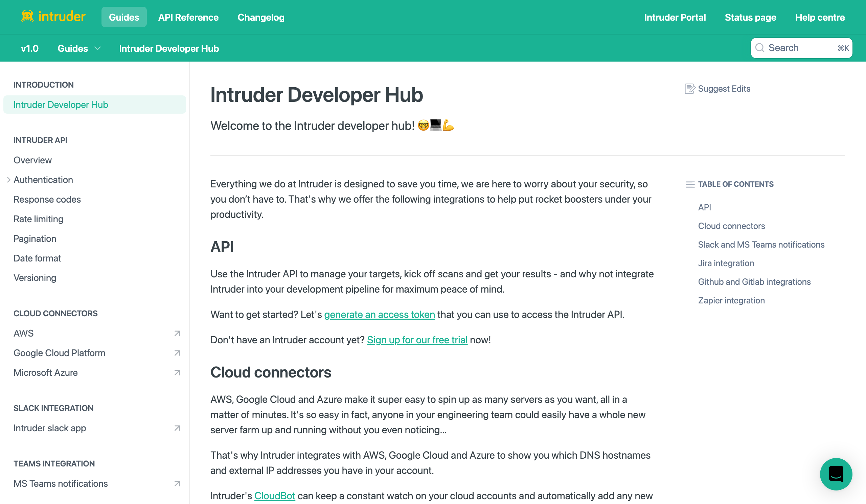Image resolution: width=866 pixels, height=504 pixels.
Task: Open the Overview sidebar page
Action: coord(33,160)
